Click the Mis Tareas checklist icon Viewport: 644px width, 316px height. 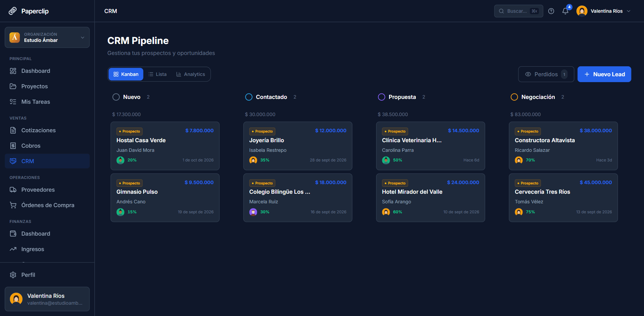[x=13, y=102]
